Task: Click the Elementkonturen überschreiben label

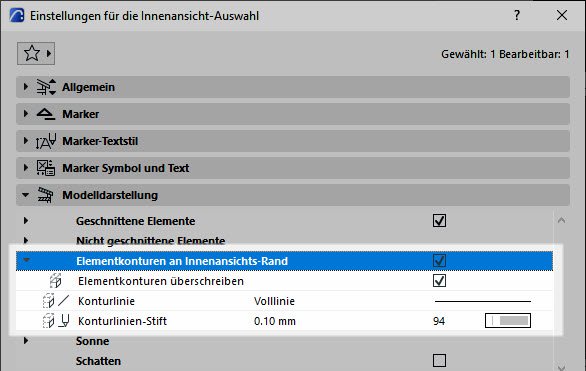Action: tap(161, 281)
